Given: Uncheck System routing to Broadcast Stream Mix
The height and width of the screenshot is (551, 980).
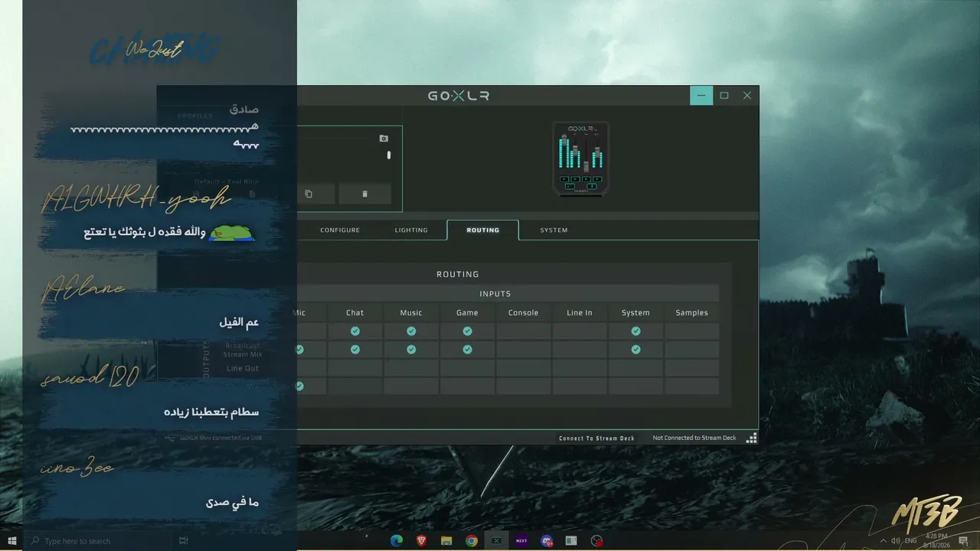Looking at the screenshot, I should point(635,350).
